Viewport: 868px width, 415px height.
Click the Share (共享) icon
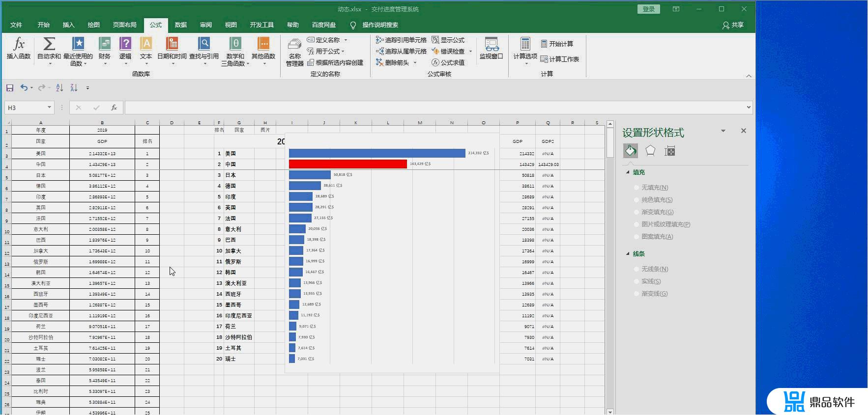[733, 25]
